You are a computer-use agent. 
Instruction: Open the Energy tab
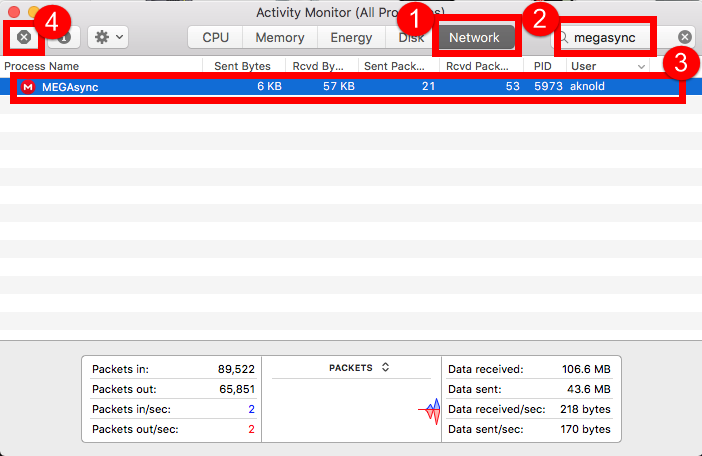click(x=350, y=38)
